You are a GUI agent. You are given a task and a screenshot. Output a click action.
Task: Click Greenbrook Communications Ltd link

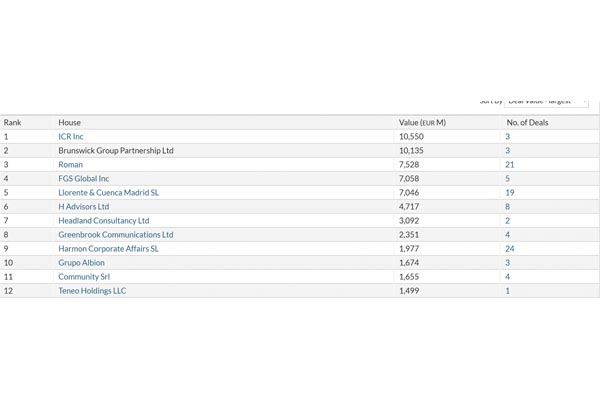pos(115,235)
